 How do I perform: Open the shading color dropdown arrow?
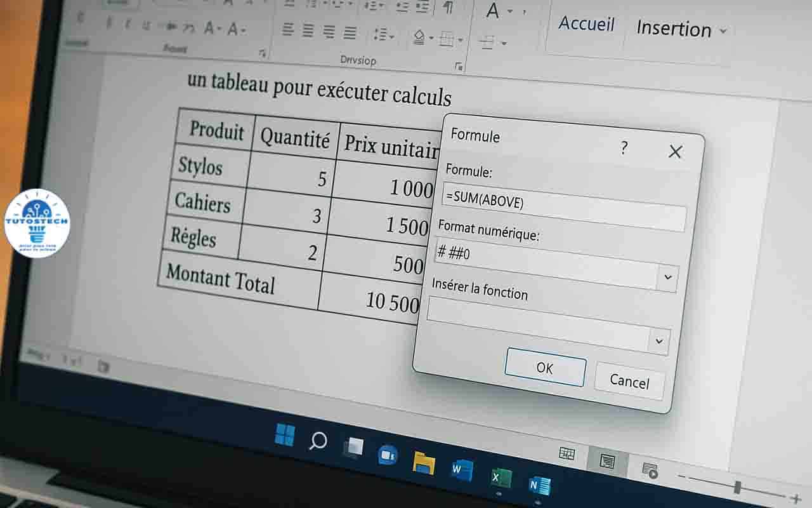click(x=431, y=39)
